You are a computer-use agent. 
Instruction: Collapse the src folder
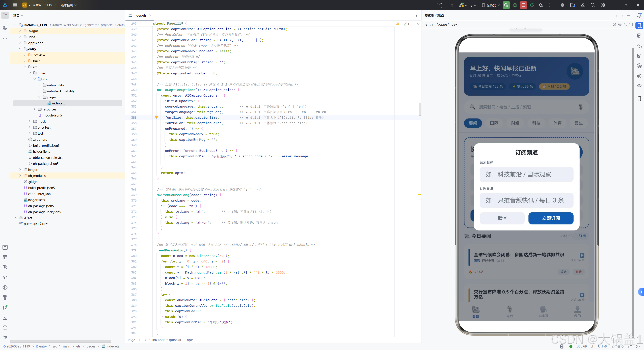[25, 67]
